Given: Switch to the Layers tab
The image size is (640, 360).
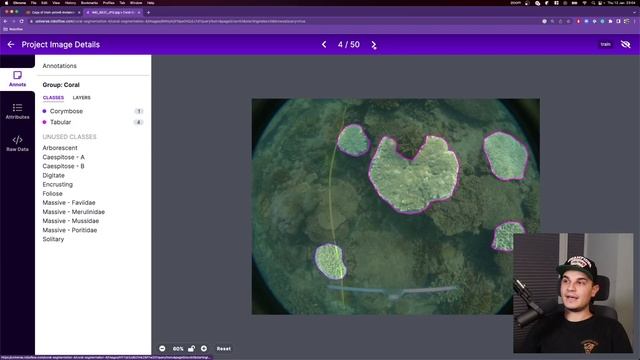Looking at the screenshot, I should (82, 98).
